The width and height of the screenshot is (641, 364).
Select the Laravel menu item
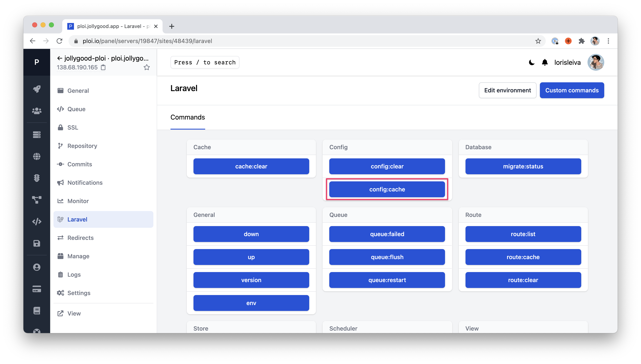(x=103, y=219)
